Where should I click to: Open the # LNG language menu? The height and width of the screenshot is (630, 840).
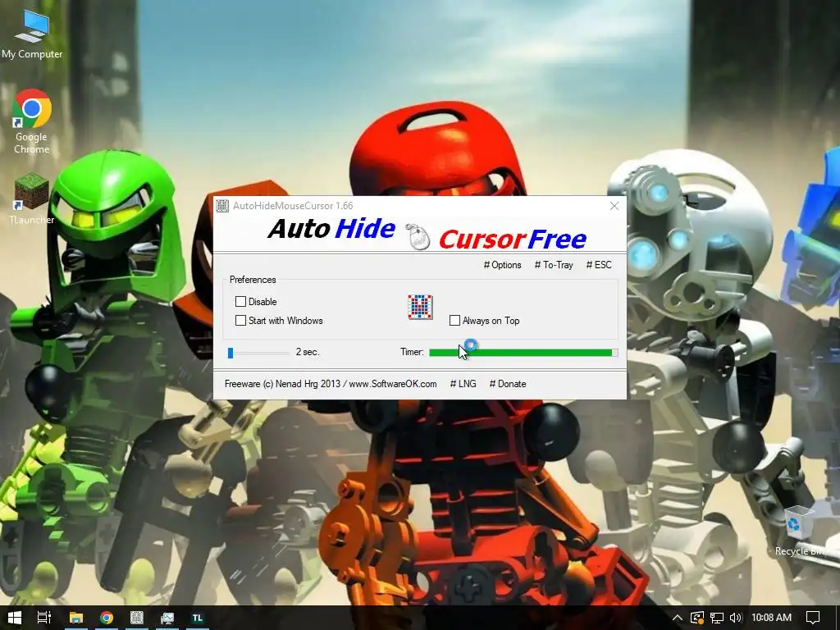point(463,384)
